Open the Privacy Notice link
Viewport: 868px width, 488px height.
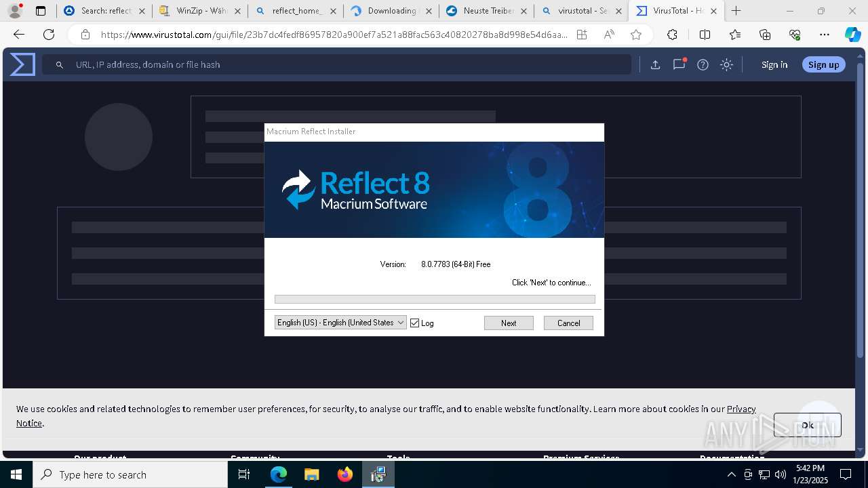[x=741, y=409]
